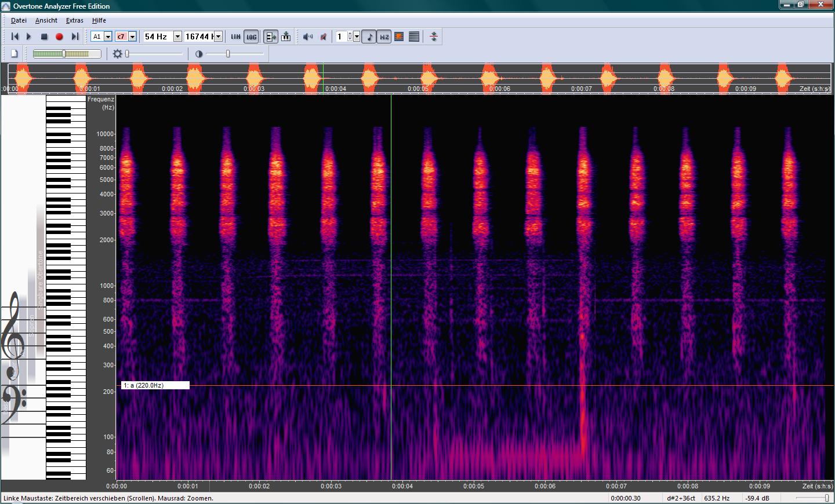Click the 1: a (220.0Hz) marker label
This screenshot has height=504, width=835.
[x=155, y=385]
